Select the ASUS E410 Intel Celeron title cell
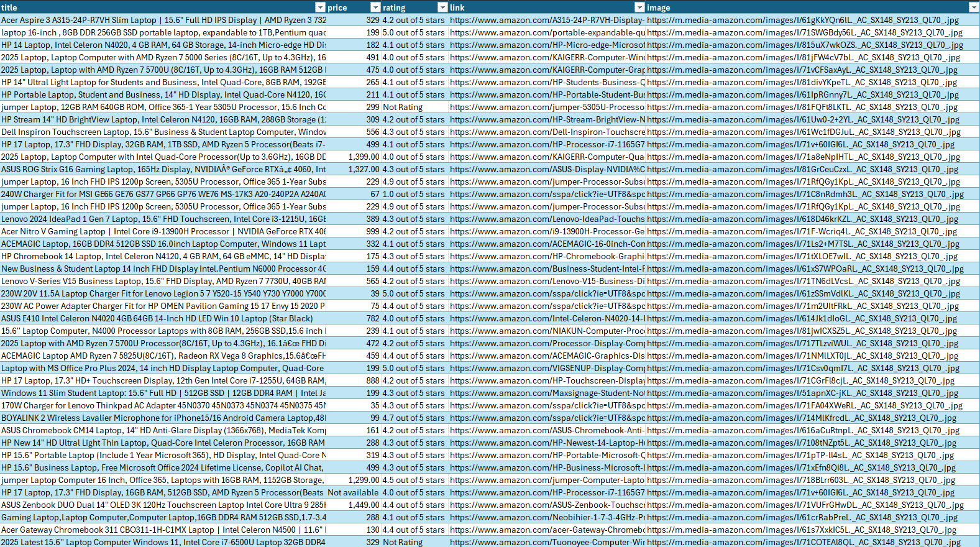 tap(163, 318)
